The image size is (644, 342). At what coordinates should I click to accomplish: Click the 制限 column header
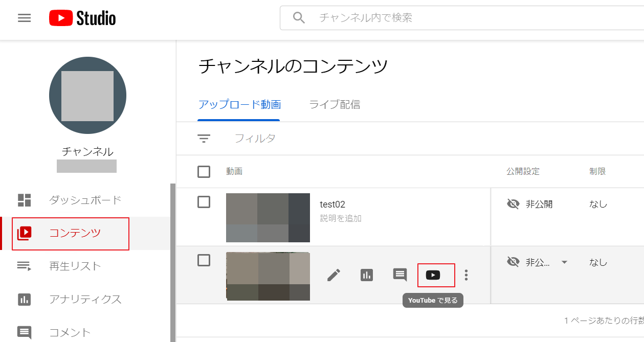[597, 171]
